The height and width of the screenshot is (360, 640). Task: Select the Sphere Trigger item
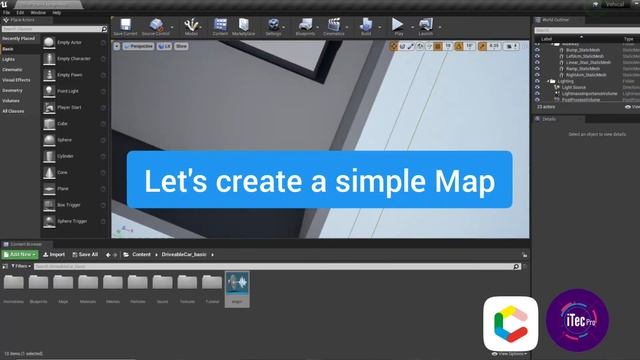pyautogui.click(x=74, y=221)
